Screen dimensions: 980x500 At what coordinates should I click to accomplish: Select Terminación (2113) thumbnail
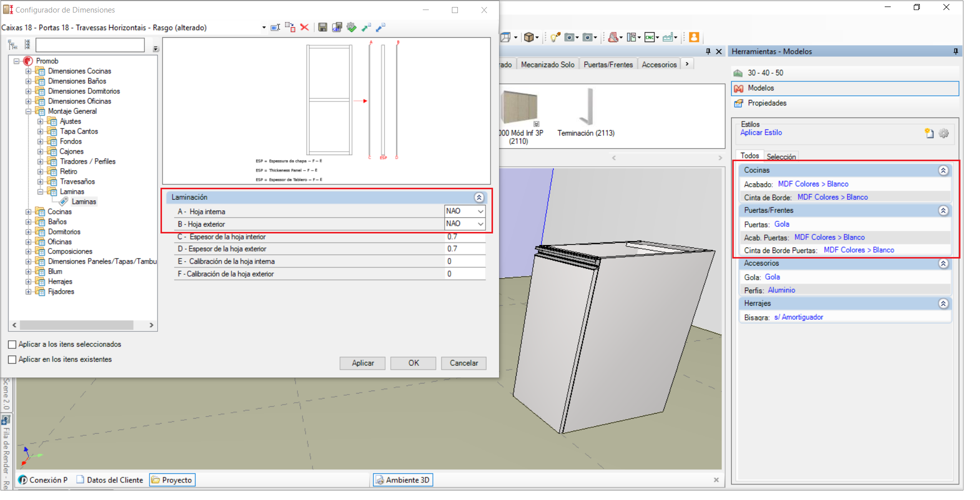586,113
